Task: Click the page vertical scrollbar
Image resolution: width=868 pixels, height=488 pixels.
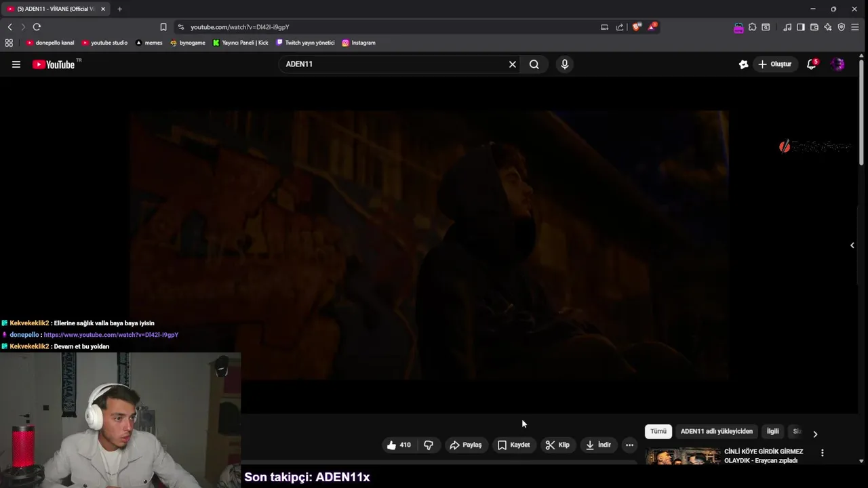Action: [861, 112]
